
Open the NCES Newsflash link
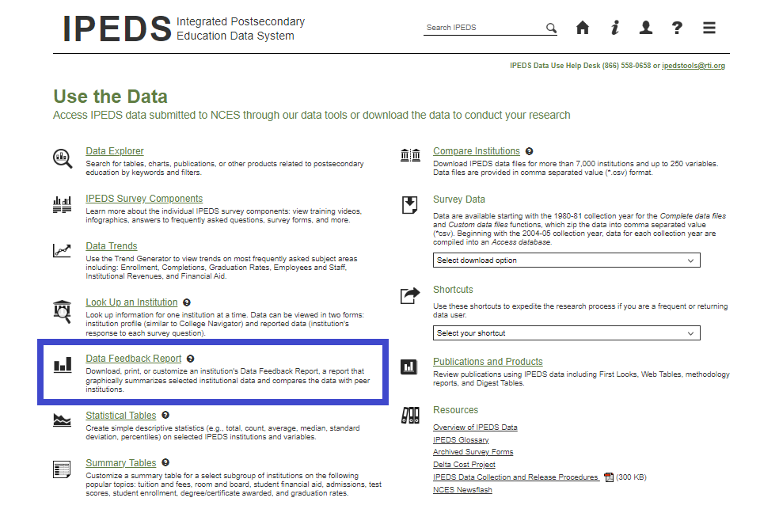coord(462,490)
